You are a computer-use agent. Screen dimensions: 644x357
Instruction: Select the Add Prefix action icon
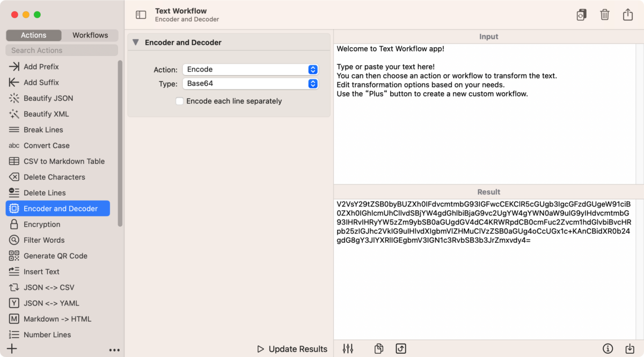pos(14,66)
